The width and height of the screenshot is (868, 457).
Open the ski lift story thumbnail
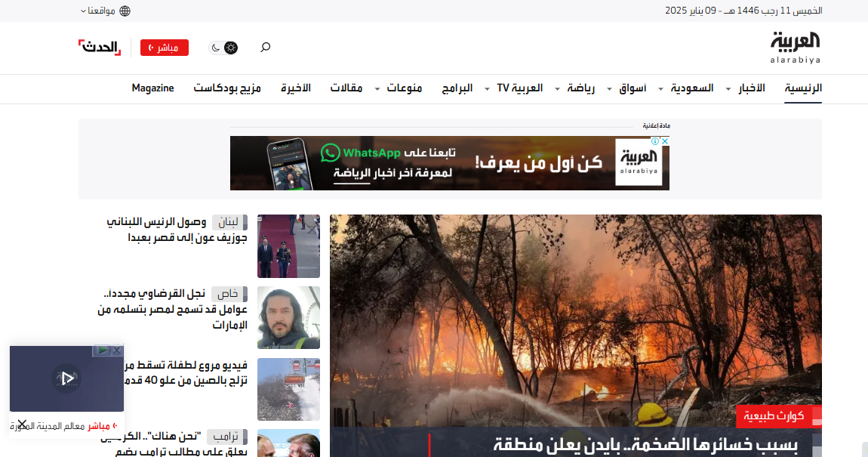point(288,390)
